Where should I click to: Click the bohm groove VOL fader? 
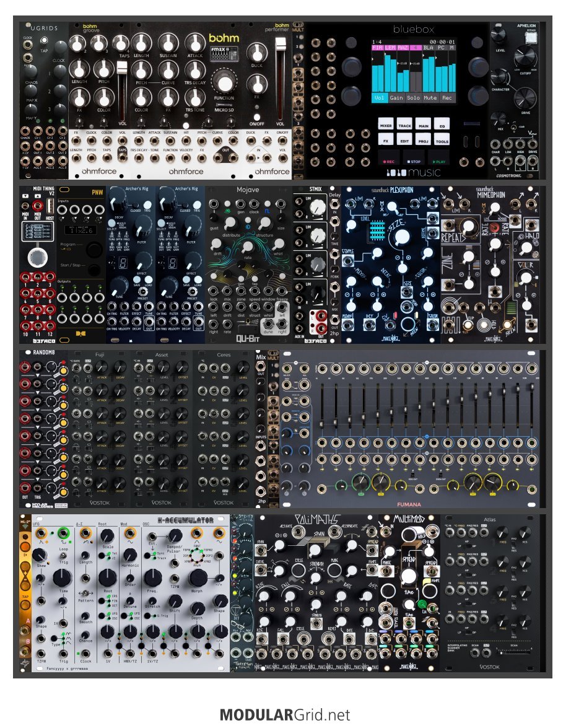pos(121,69)
